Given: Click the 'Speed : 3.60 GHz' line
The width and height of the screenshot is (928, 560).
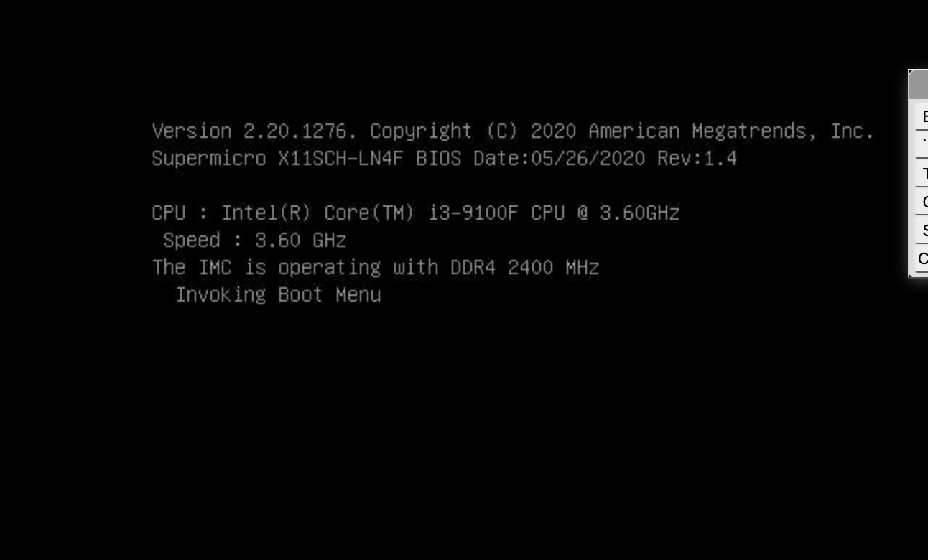Looking at the screenshot, I should (255, 240).
